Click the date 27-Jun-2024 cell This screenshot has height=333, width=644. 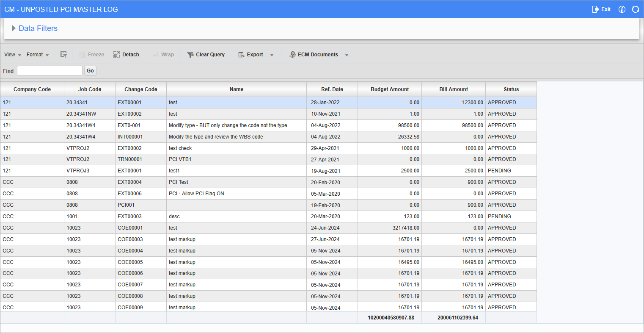click(332, 239)
